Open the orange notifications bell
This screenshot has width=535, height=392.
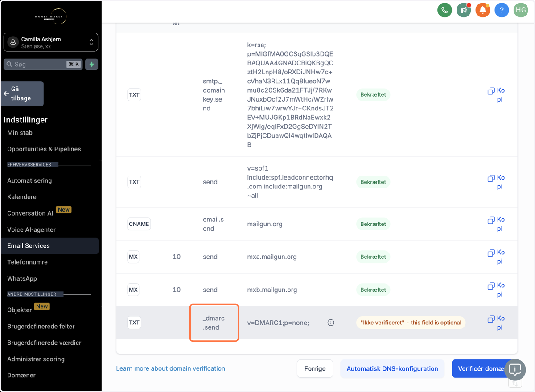tap(482, 10)
